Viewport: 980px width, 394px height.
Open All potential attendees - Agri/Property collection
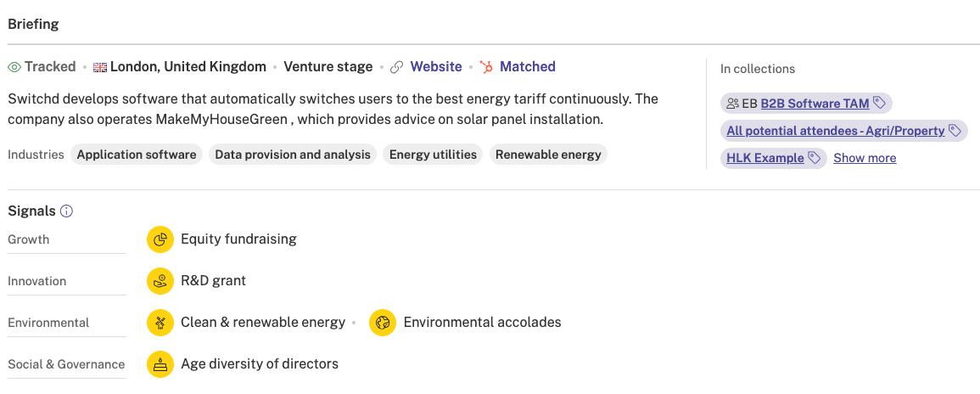(x=836, y=131)
